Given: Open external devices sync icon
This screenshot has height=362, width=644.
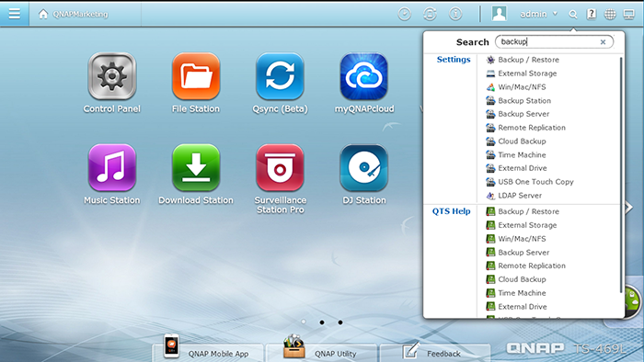Looking at the screenshot, I should (x=430, y=14).
